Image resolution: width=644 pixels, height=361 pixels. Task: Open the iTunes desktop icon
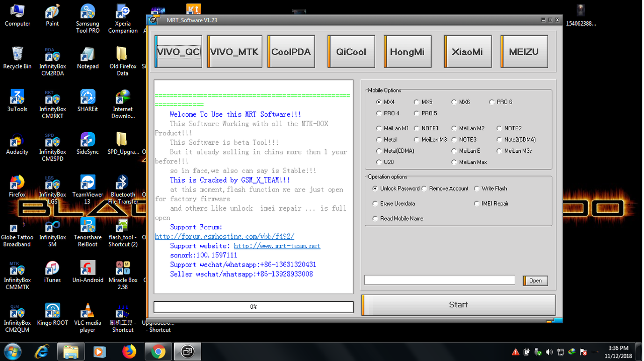click(52, 272)
